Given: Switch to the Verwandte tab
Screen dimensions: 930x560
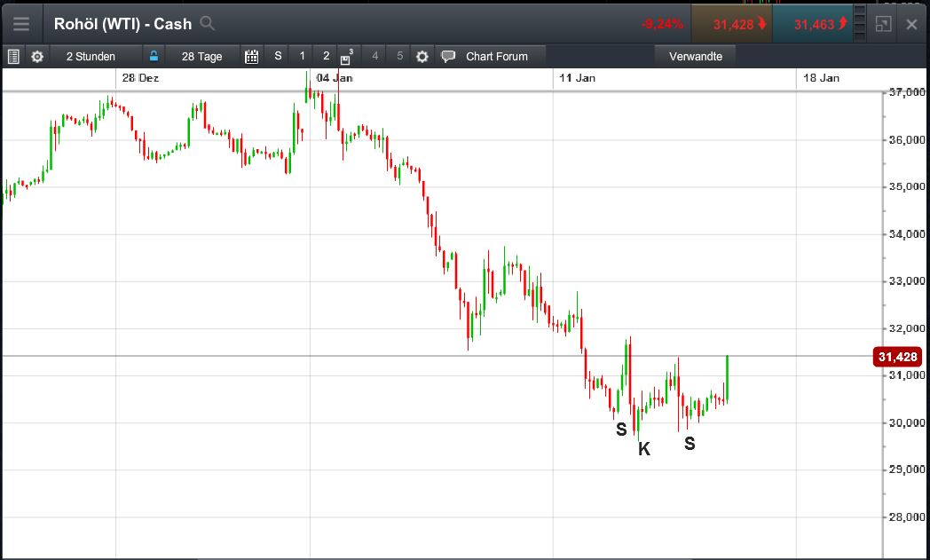Looking at the screenshot, I should coord(695,56).
